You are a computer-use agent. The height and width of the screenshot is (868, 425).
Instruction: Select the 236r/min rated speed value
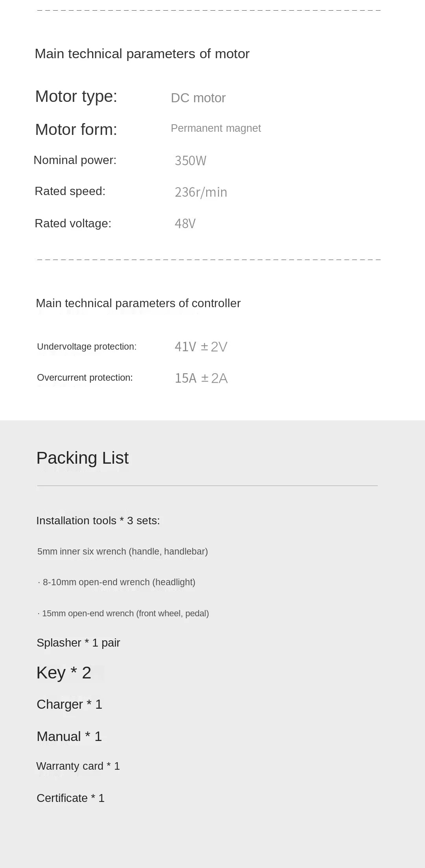click(x=201, y=192)
